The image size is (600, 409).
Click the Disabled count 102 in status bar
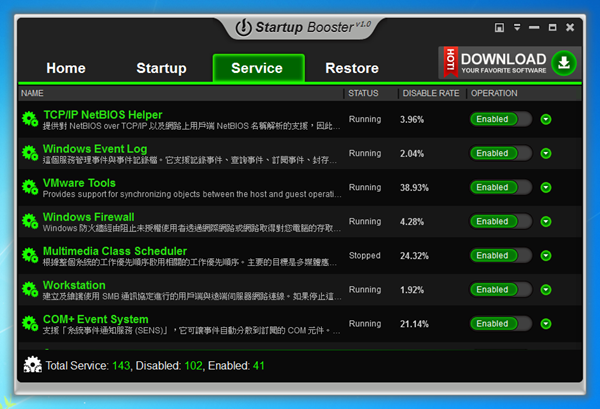[x=193, y=365]
